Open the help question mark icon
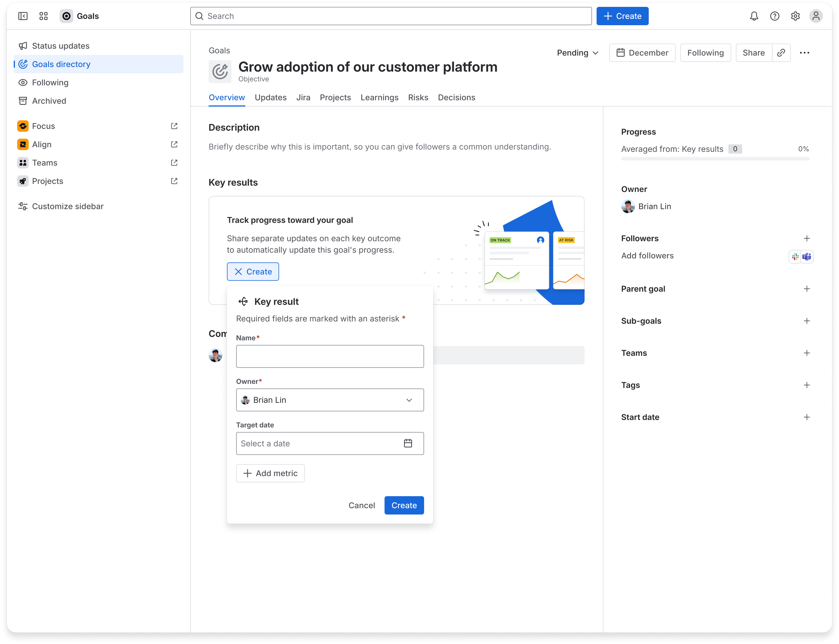The height and width of the screenshot is (644, 839). (x=774, y=16)
